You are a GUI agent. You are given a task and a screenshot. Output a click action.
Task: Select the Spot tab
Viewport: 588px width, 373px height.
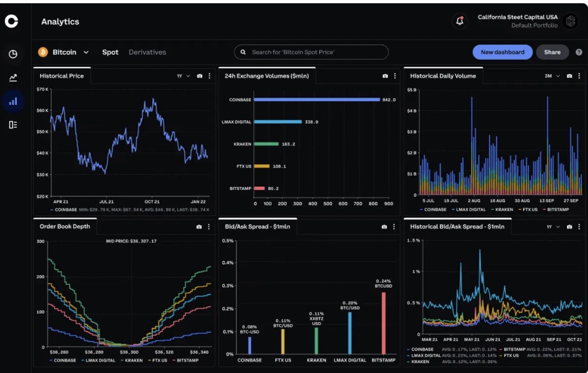(x=110, y=52)
